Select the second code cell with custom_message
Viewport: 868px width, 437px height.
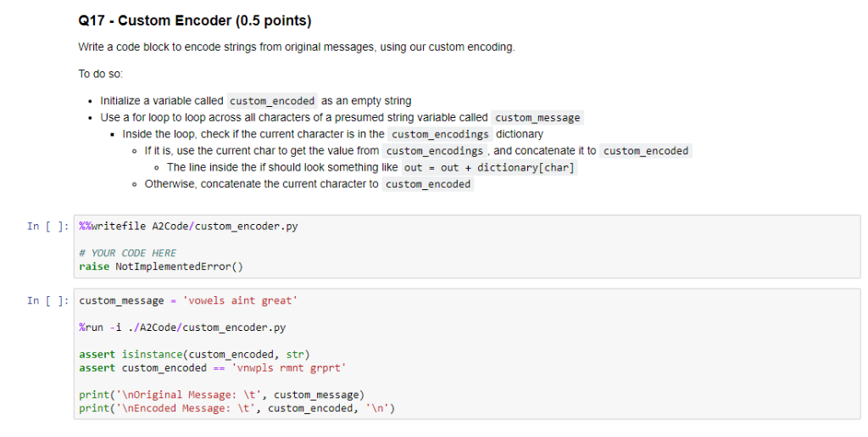(x=467, y=354)
